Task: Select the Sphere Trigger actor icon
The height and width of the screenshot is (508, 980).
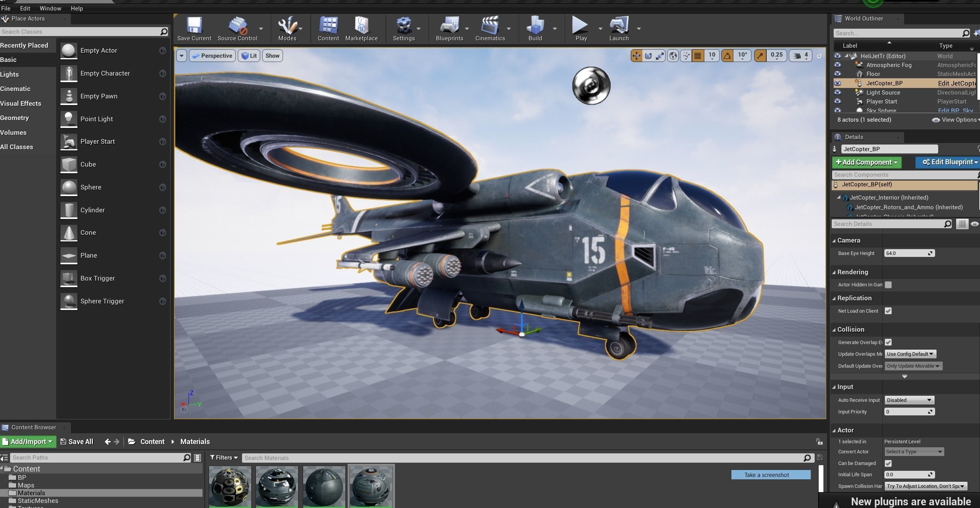Action: [x=69, y=301]
